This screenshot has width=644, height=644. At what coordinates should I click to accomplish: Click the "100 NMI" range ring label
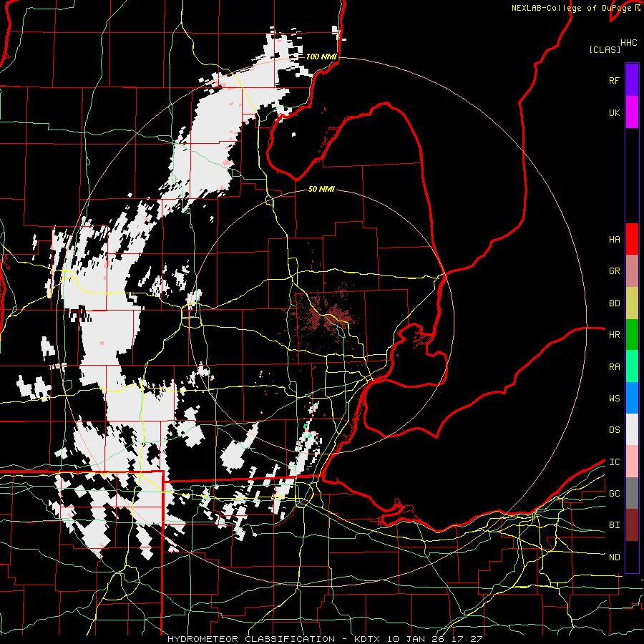pyautogui.click(x=321, y=57)
